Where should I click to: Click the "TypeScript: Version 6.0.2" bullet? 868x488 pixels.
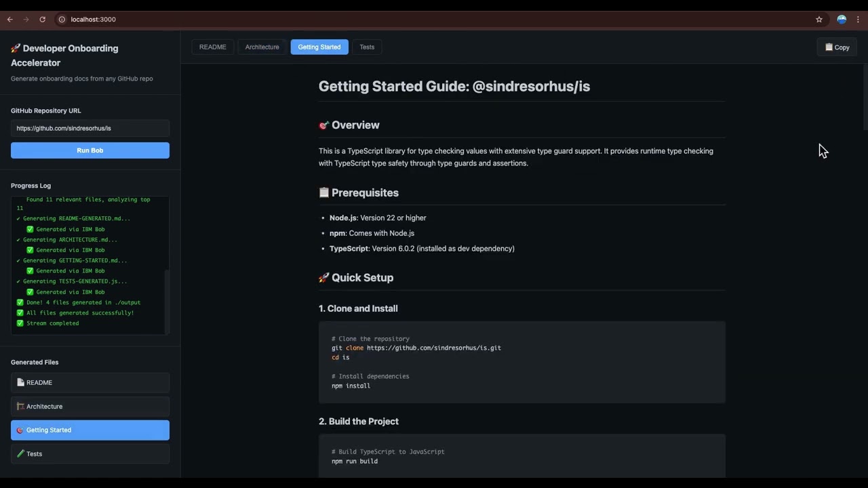422,249
